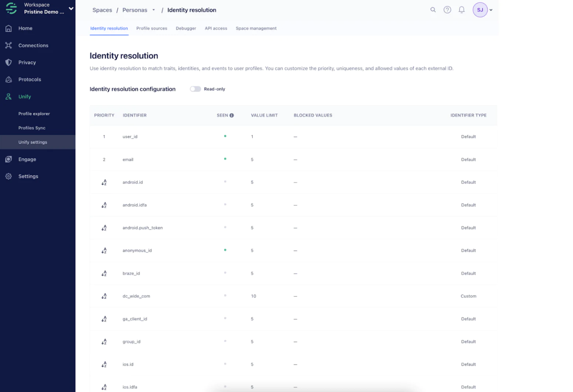Viewport: 573px width, 392px height.
Task: Select the Engage icon in the sidebar
Action: (x=8, y=159)
